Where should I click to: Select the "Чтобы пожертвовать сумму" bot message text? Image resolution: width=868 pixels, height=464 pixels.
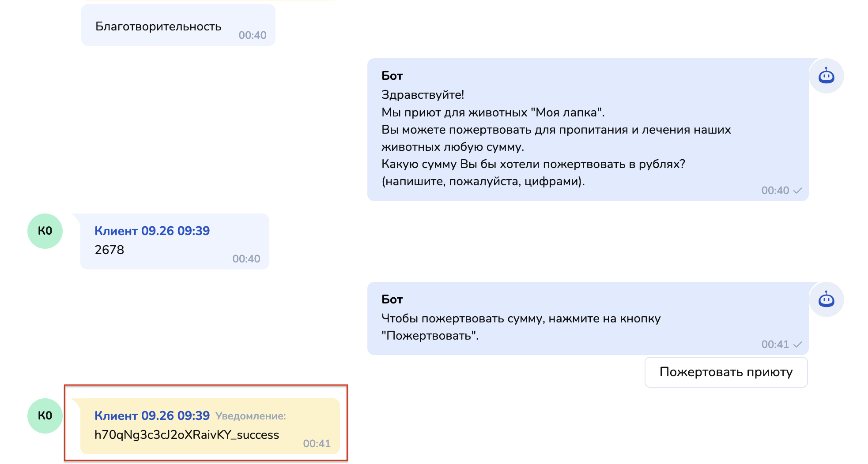click(x=521, y=318)
